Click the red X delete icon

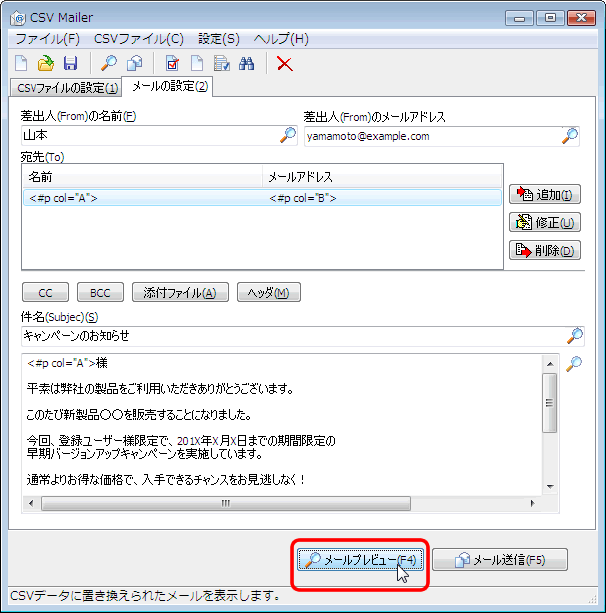pos(285,63)
